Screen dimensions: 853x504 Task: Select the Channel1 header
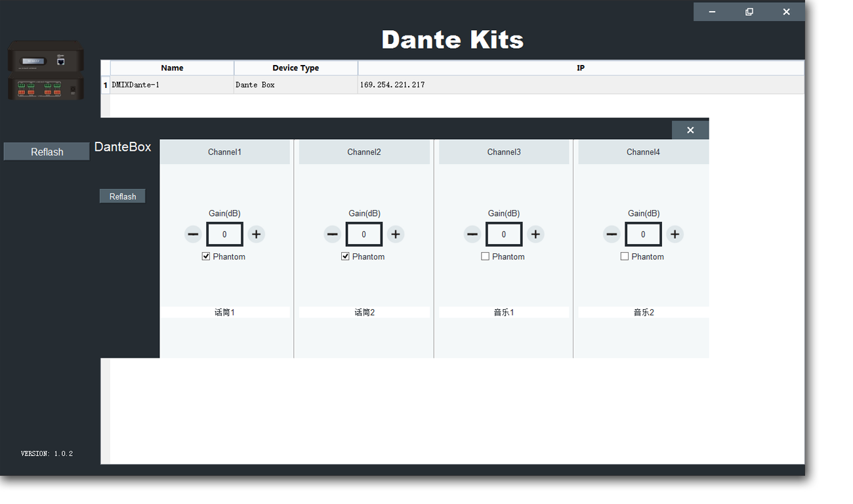[x=224, y=152]
